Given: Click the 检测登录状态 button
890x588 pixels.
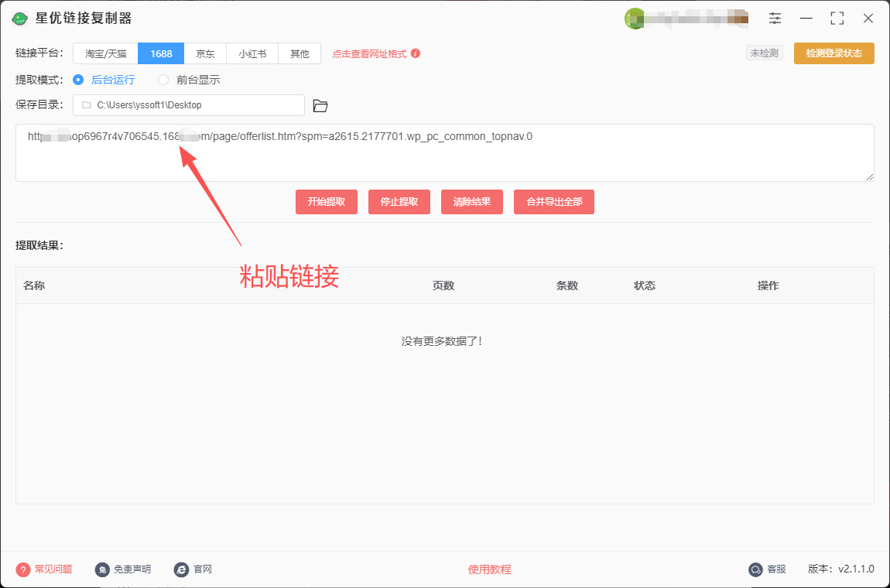Looking at the screenshot, I should click(834, 53).
